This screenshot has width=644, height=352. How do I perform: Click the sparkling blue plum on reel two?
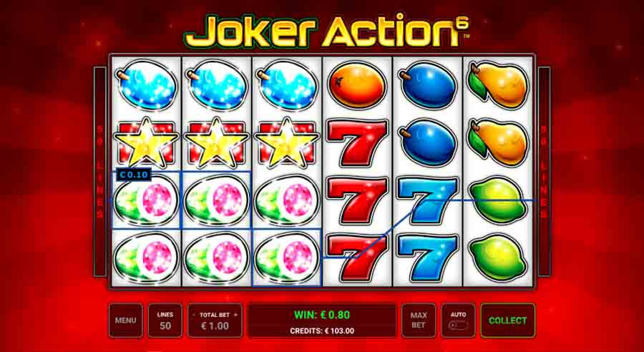point(216,86)
